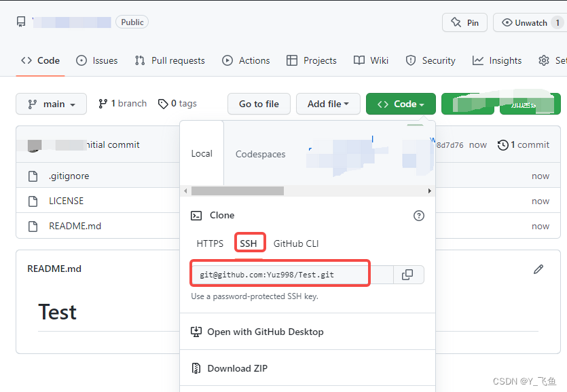Viewport: 567px width, 392px height.
Task: Click the .gitignore file icon
Action: tap(33, 176)
